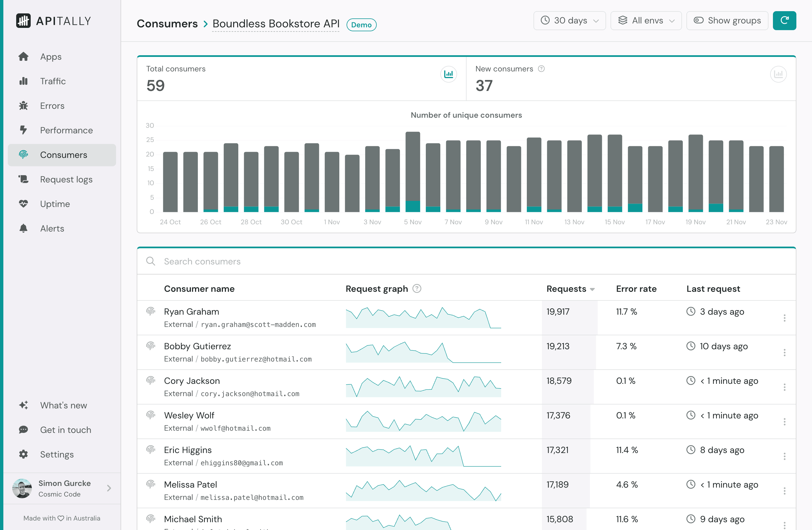Open Apps from the sidebar navigation

point(23,56)
